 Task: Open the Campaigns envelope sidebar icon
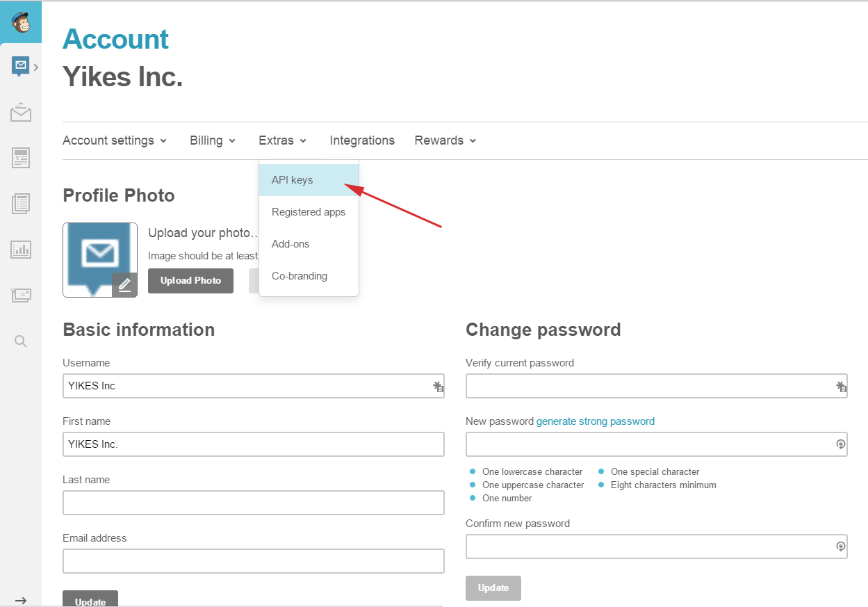[21, 67]
